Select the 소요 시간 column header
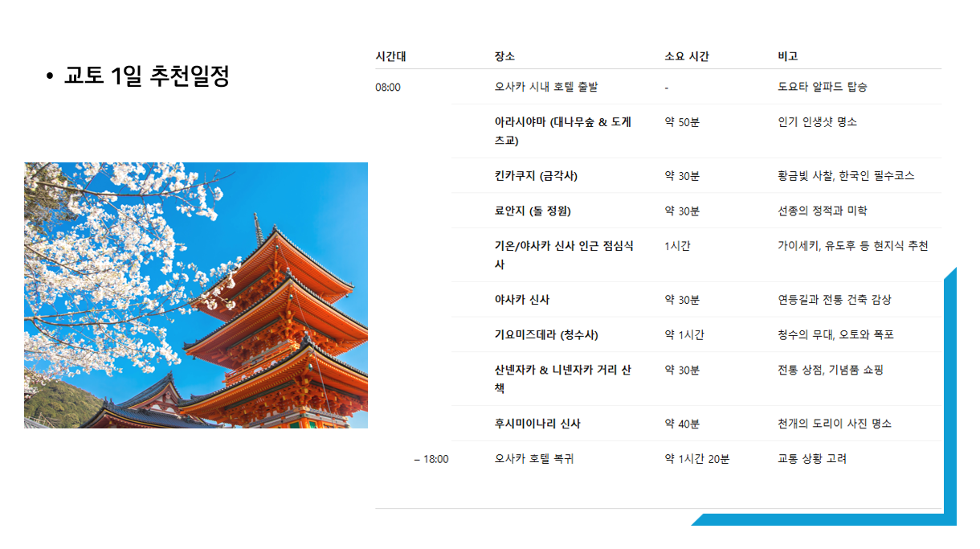 686,56
